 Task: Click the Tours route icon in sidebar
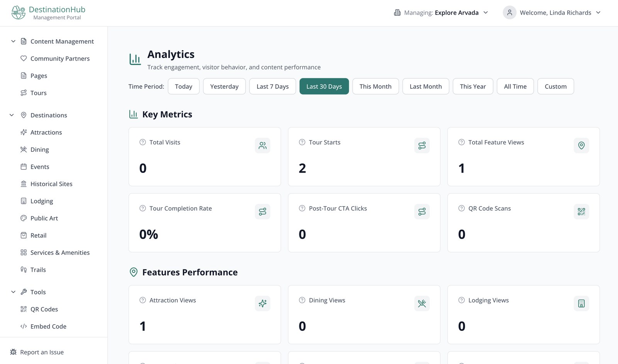[x=24, y=93]
